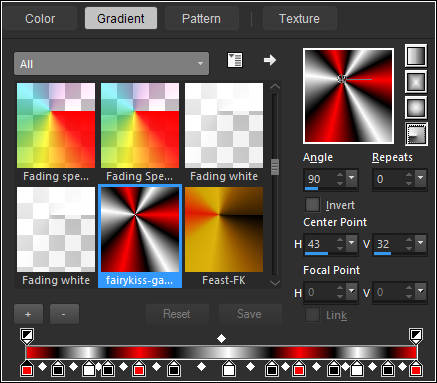Toggle the Link checkbox
Screen dimensions: 437x383
[x=312, y=315]
